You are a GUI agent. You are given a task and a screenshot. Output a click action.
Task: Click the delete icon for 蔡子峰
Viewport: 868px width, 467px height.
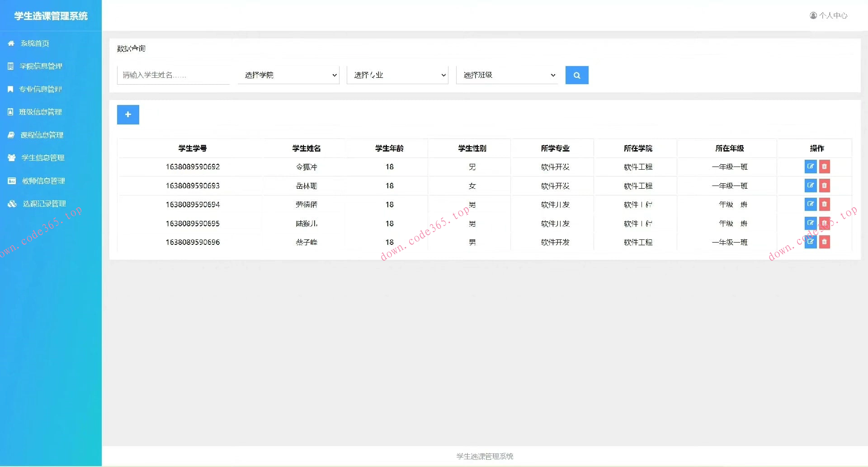coord(824,242)
